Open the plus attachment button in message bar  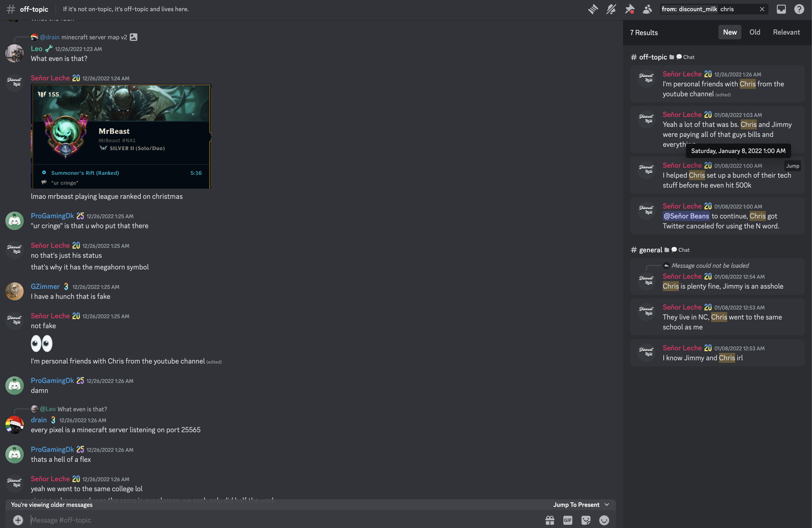(18, 520)
